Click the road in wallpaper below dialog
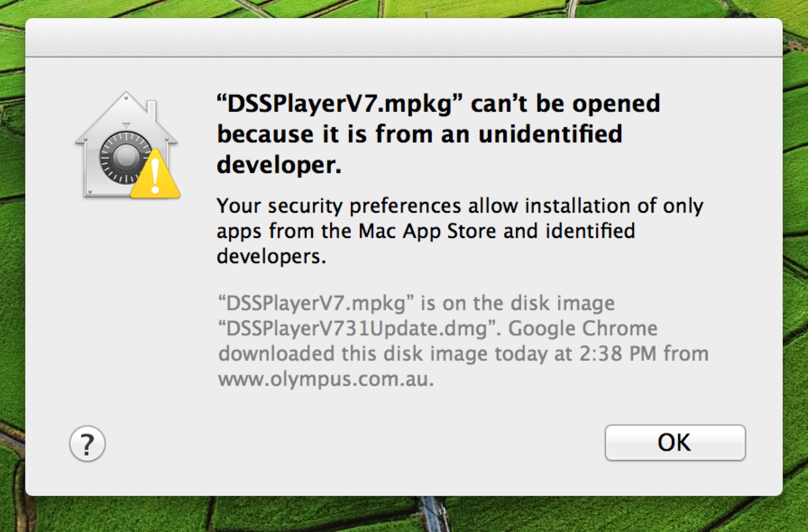Image resolution: width=808 pixels, height=532 pixels. tap(432, 514)
